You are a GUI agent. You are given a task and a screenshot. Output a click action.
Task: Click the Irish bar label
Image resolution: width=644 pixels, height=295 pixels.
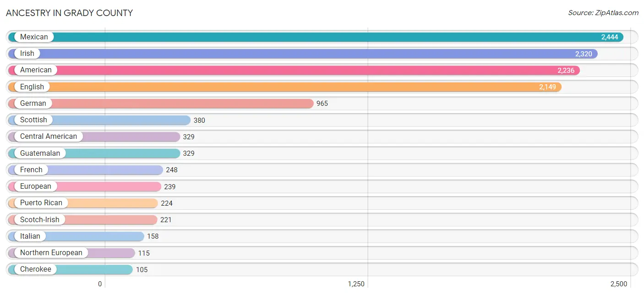(x=27, y=54)
